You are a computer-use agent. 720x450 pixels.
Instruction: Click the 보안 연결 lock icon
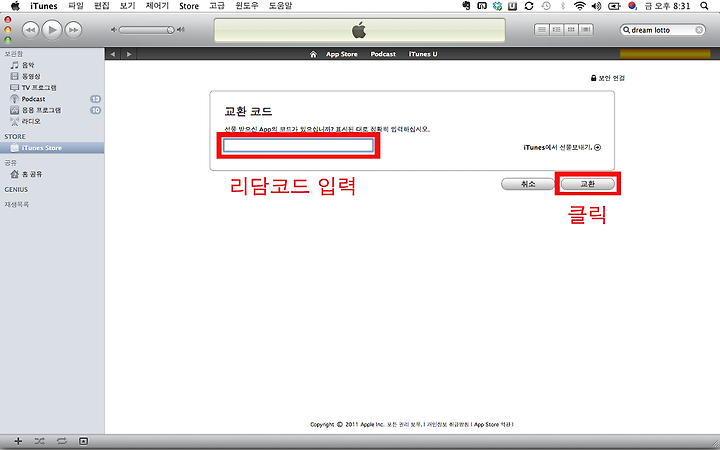(593, 79)
